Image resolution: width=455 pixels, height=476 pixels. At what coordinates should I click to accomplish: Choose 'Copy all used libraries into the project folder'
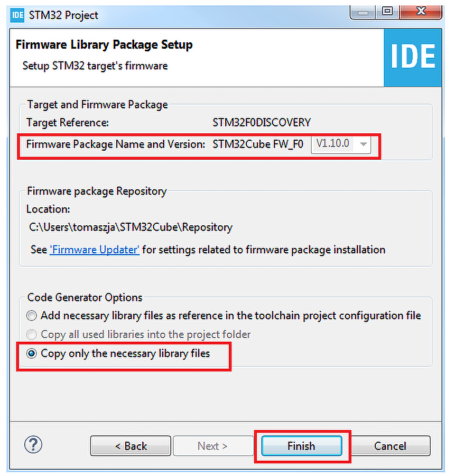coord(32,334)
